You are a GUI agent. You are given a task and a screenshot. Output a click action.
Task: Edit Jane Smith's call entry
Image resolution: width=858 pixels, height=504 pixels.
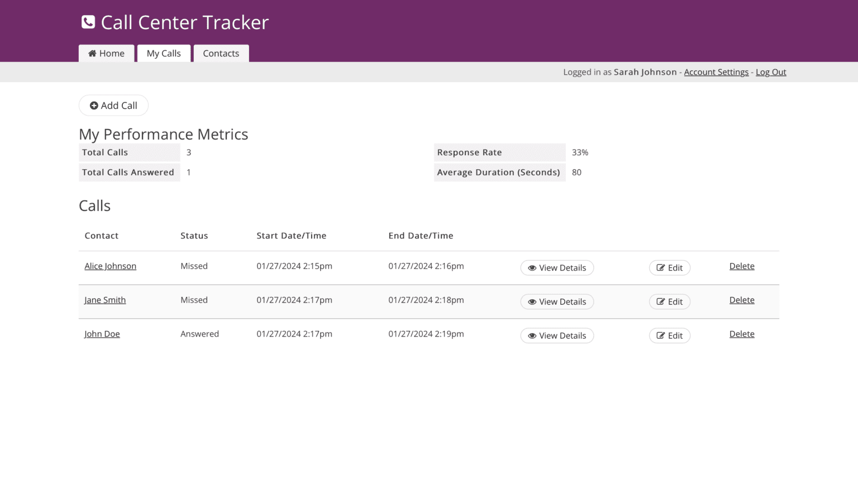coord(669,301)
